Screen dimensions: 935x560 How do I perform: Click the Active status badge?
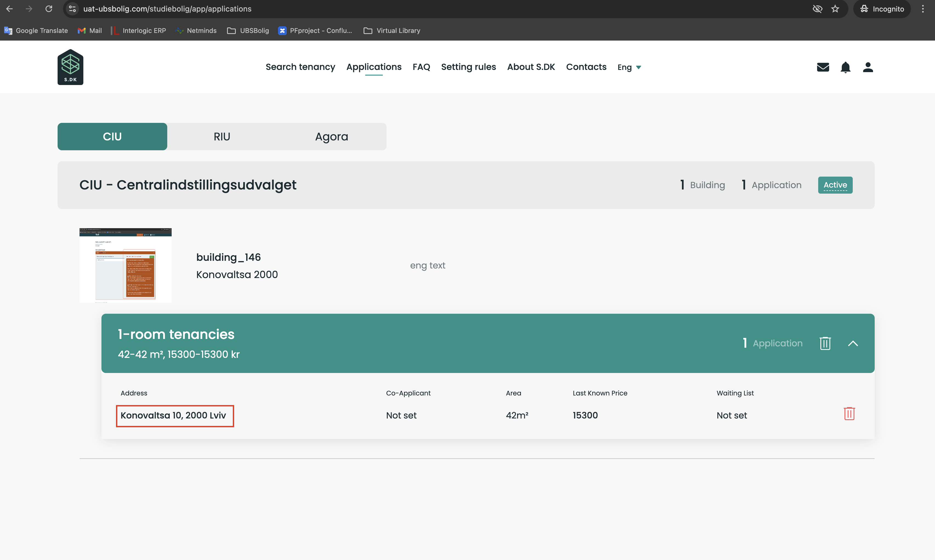tap(835, 185)
